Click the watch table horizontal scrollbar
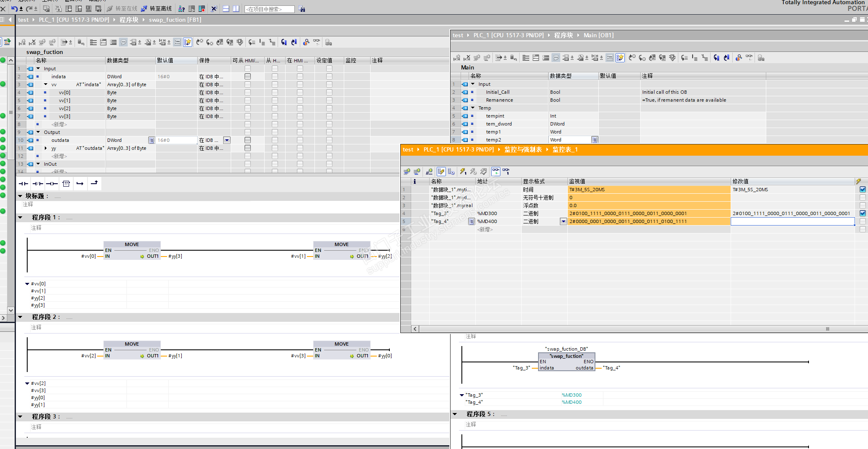Viewport: 868px width, 449px height. pos(628,329)
